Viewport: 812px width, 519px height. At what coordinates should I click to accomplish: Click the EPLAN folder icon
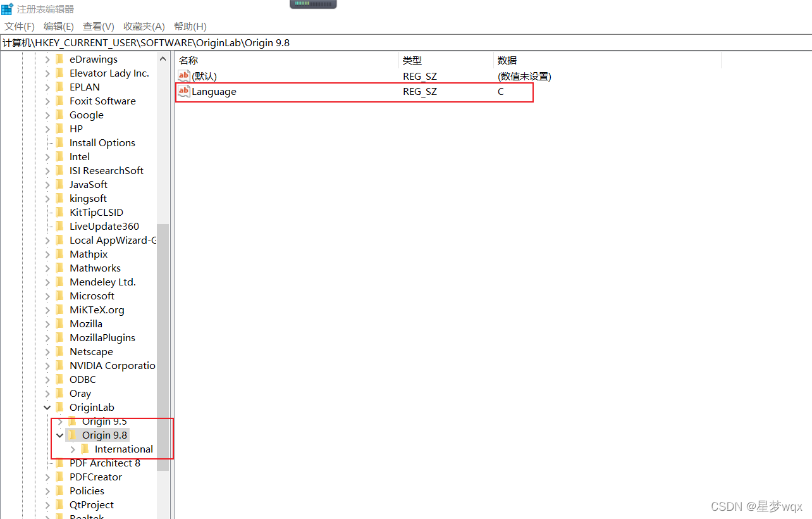coord(60,87)
